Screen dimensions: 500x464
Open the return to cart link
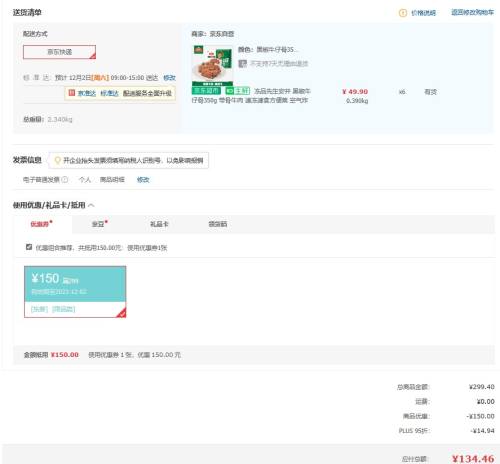point(472,12)
